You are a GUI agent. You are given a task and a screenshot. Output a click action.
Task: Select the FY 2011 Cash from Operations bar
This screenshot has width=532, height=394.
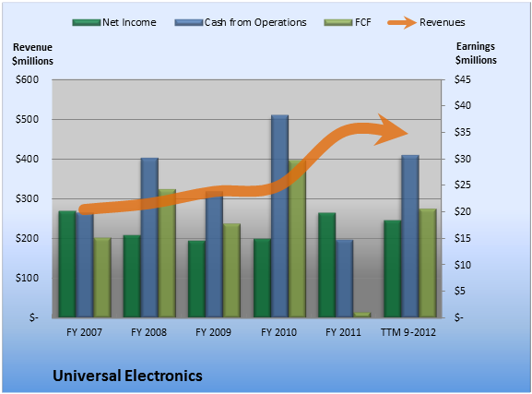345,279
